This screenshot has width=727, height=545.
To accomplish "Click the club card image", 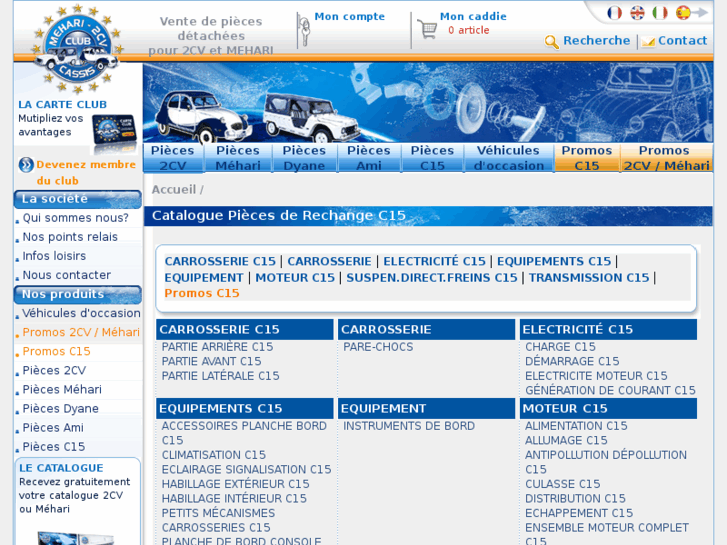I will coord(114,130).
